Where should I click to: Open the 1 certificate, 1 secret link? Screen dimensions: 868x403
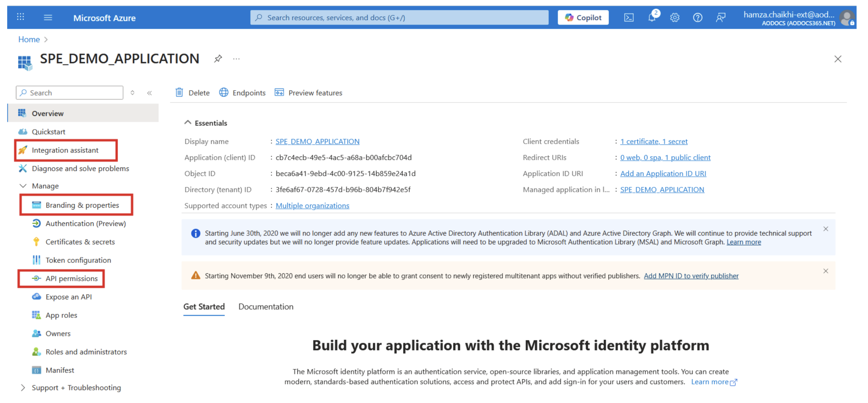tap(654, 142)
